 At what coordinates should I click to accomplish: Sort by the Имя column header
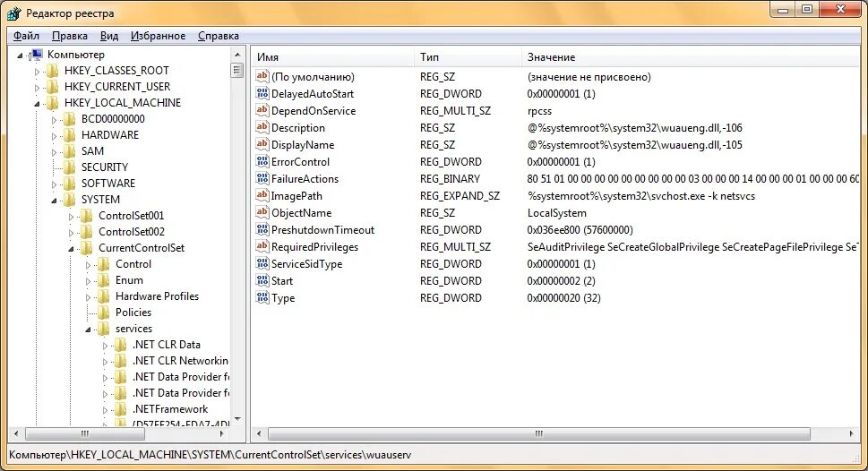(332, 57)
